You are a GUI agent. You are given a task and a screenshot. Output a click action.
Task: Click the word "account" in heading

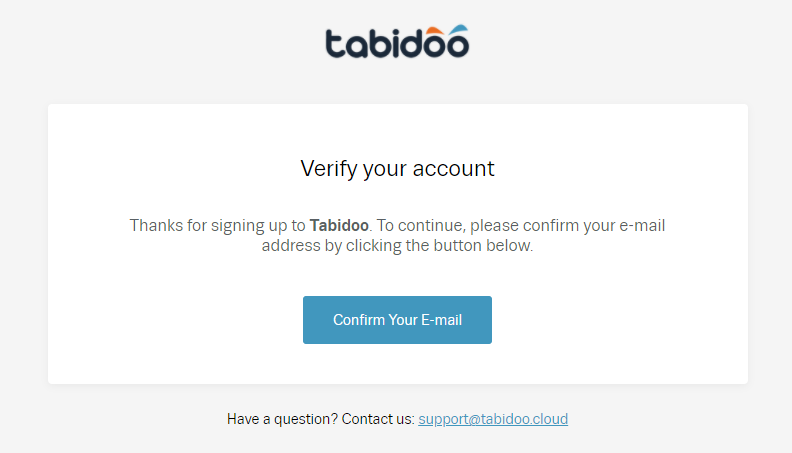point(454,169)
